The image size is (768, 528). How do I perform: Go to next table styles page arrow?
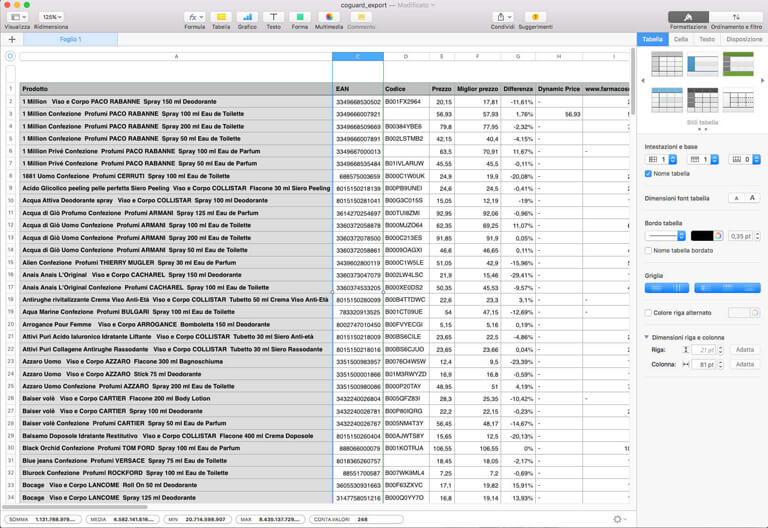[x=762, y=81]
